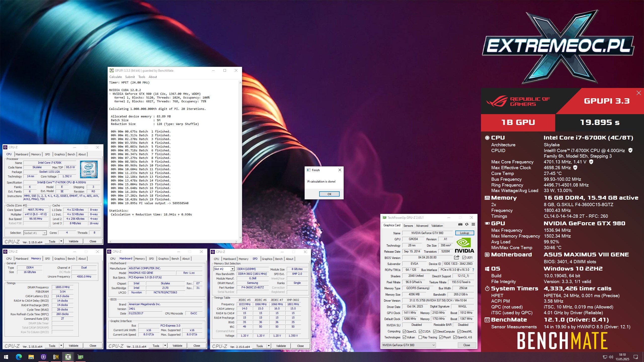Click the CPU-Z taskbar icon
The image size is (644, 362).
click(43, 357)
